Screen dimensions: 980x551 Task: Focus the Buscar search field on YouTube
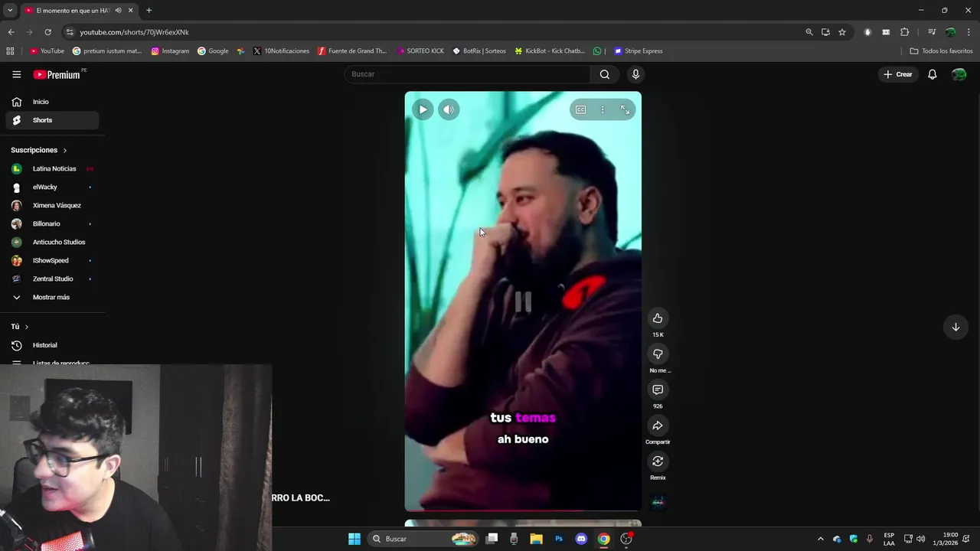467,74
